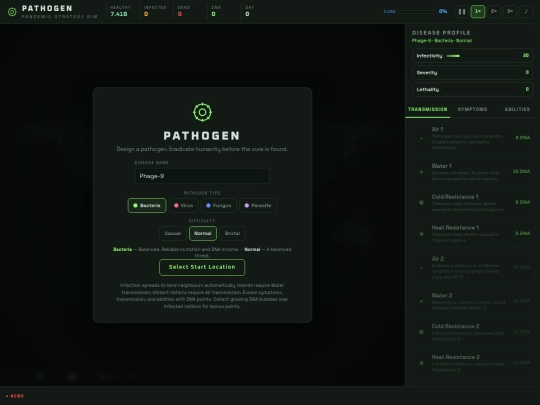Evolve Air 1 transmission trait
This screenshot has height=405, width=540.
pyautogui.click(x=472, y=138)
